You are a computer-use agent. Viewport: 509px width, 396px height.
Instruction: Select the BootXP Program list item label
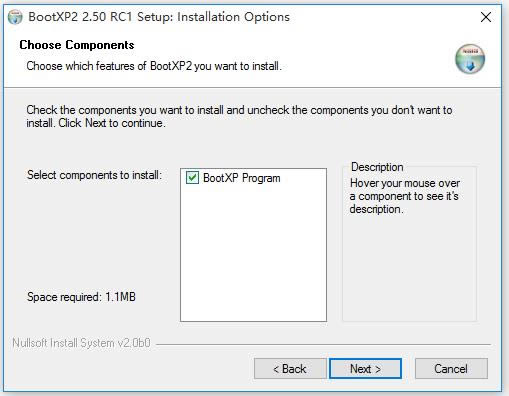(x=242, y=178)
